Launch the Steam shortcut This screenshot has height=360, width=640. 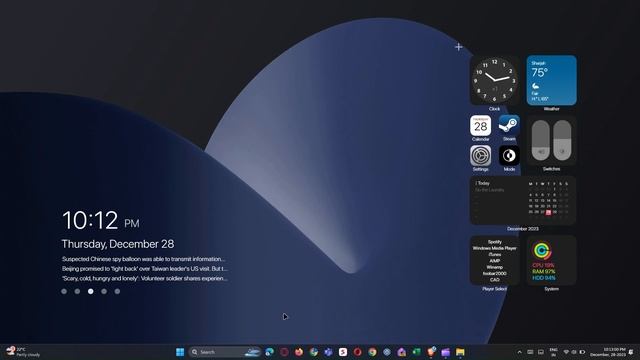(x=509, y=125)
